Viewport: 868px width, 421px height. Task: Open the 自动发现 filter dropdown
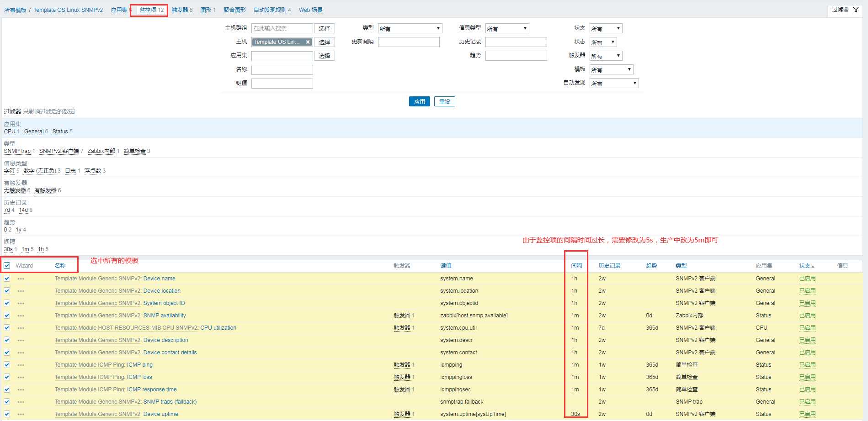[614, 83]
